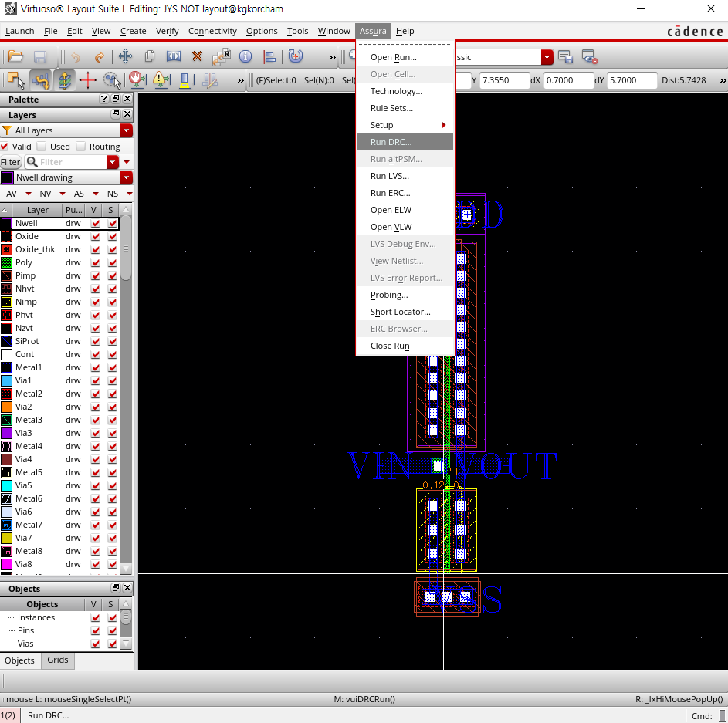Open the Verify menu

168,31
